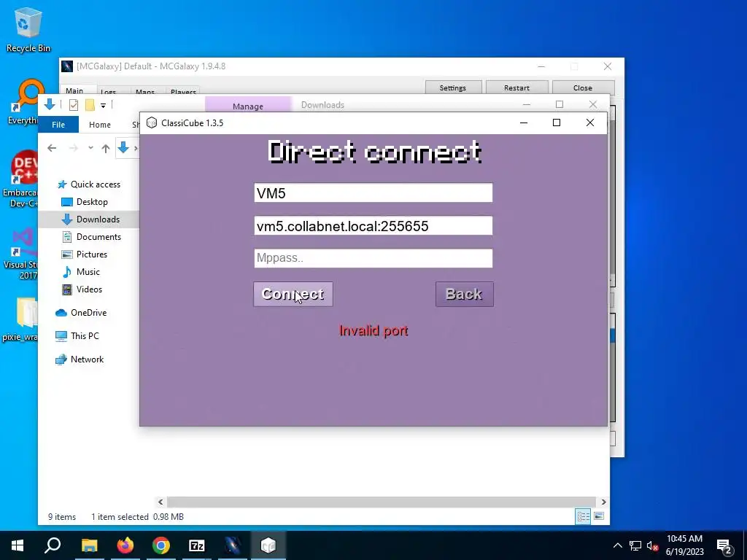Click the ClassiCube cube icon in title bar
The width and height of the screenshot is (747, 560).
coord(152,122)
